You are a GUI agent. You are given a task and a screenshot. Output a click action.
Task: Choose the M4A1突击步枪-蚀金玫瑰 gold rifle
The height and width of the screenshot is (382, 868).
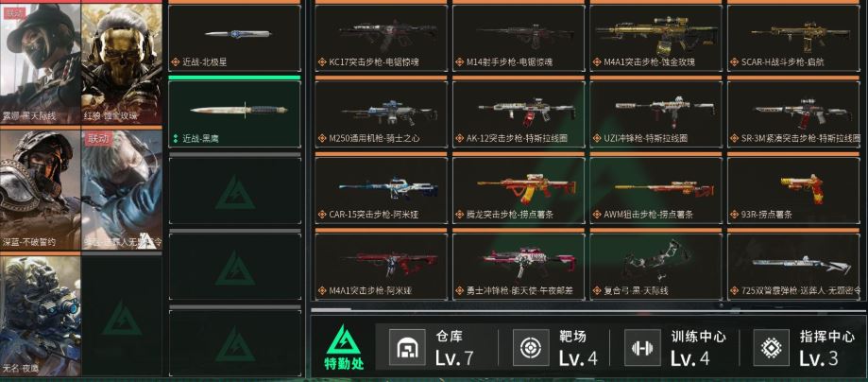[x=656, y=38]
